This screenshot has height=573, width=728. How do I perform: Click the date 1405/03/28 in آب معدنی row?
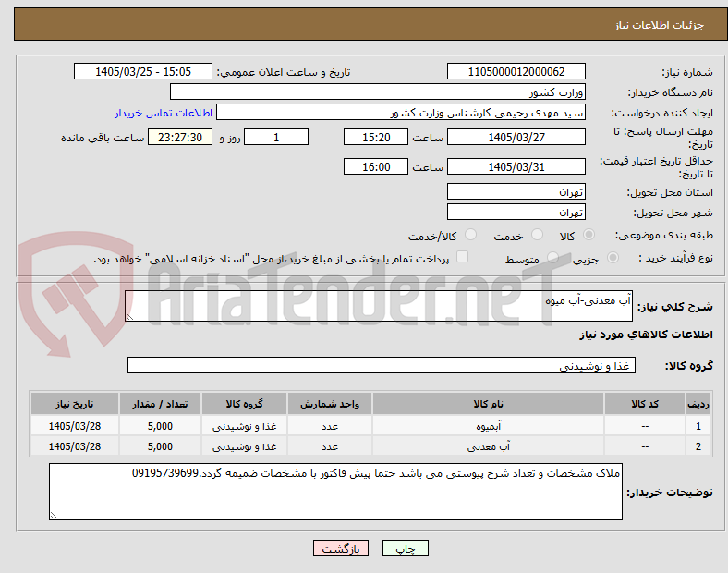pos(75,446)
